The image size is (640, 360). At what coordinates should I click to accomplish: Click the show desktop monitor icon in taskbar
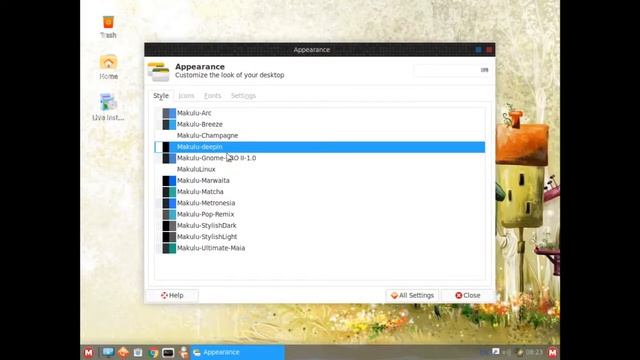pyautogui.click(x=108, y=352)
